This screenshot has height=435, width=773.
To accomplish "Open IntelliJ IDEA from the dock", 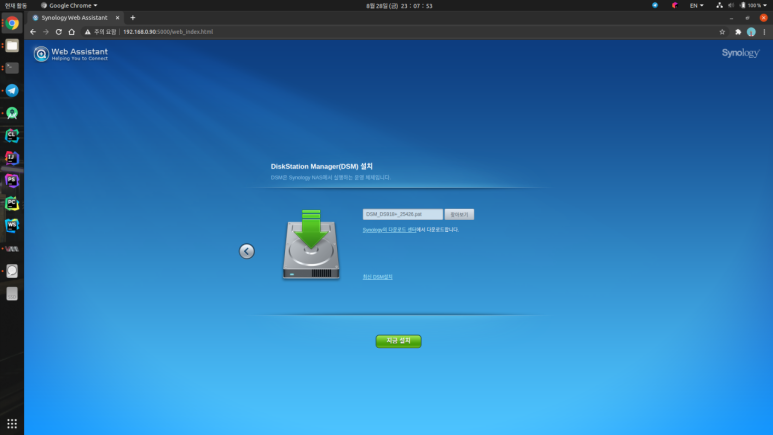I will 12,158.
